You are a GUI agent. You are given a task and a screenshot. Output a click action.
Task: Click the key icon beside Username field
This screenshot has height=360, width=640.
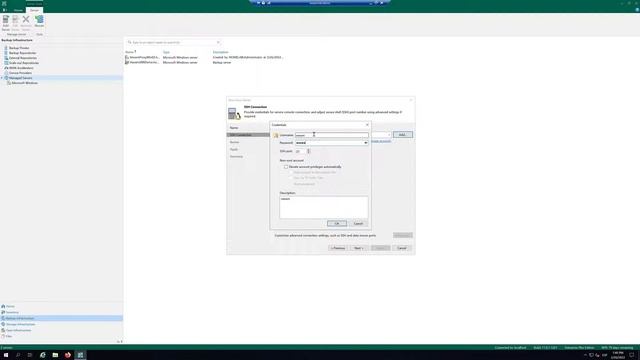pos(276,135)
